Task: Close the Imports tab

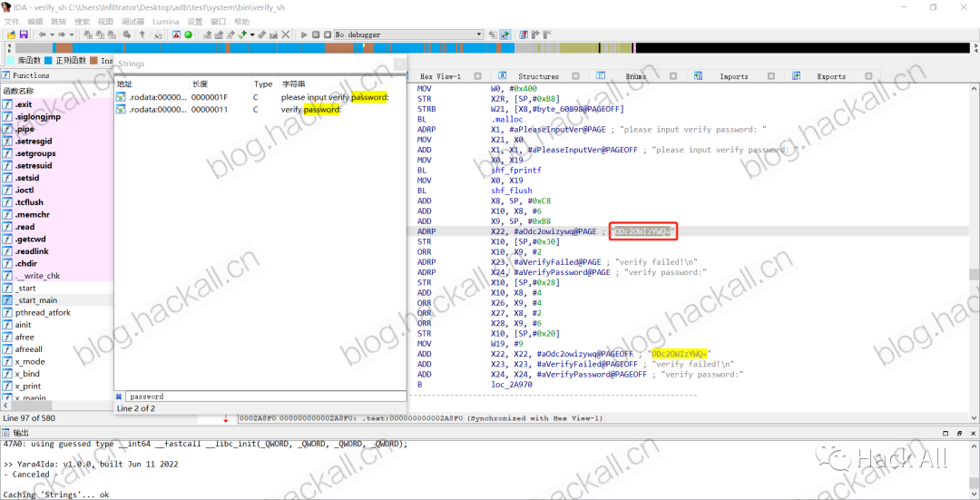Action: click(771, 76)
